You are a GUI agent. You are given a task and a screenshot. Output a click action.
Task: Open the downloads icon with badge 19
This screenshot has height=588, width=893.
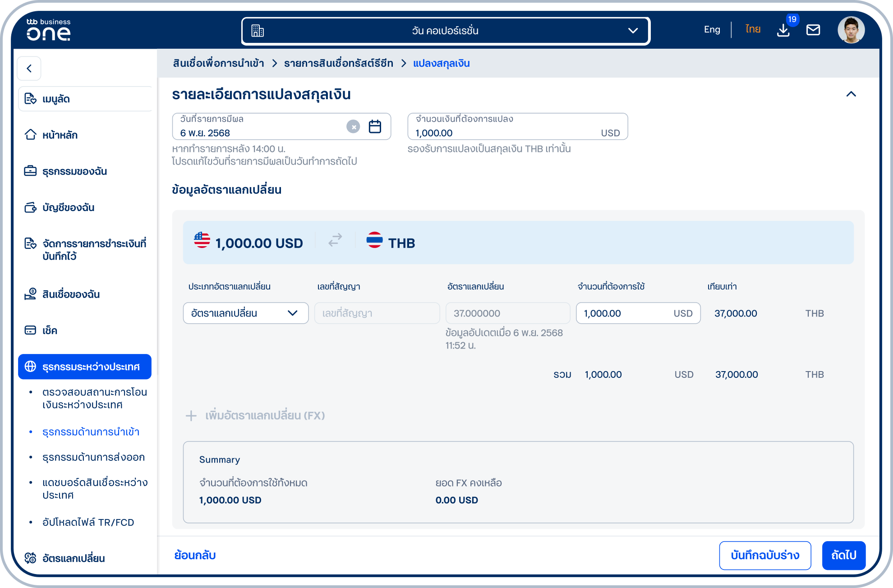click(x=783, y=30)
